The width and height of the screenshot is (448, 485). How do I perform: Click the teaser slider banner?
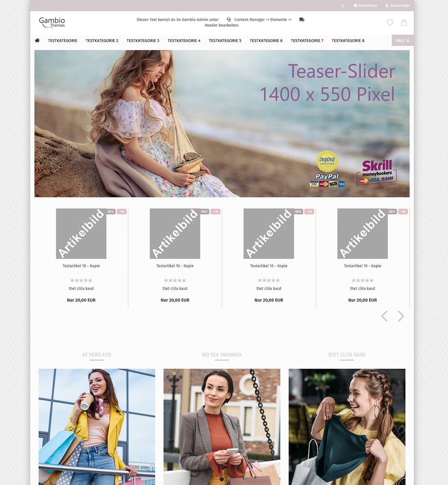pos(222,123)
